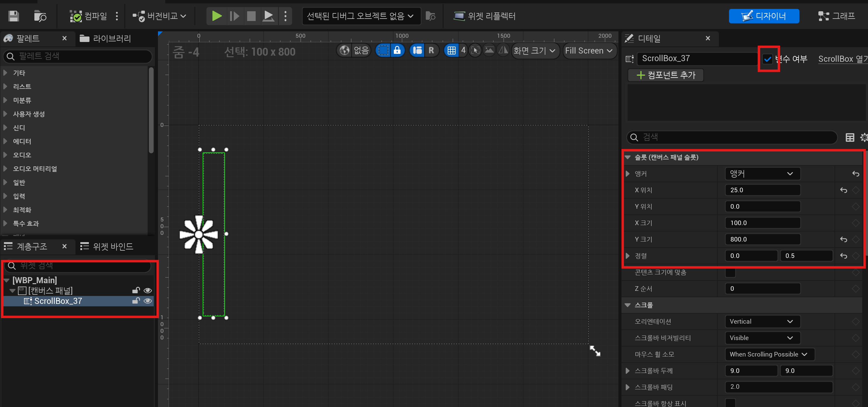868x407 pixels.
Task: Click the landscape image preview icon
Action: point(489,50)
